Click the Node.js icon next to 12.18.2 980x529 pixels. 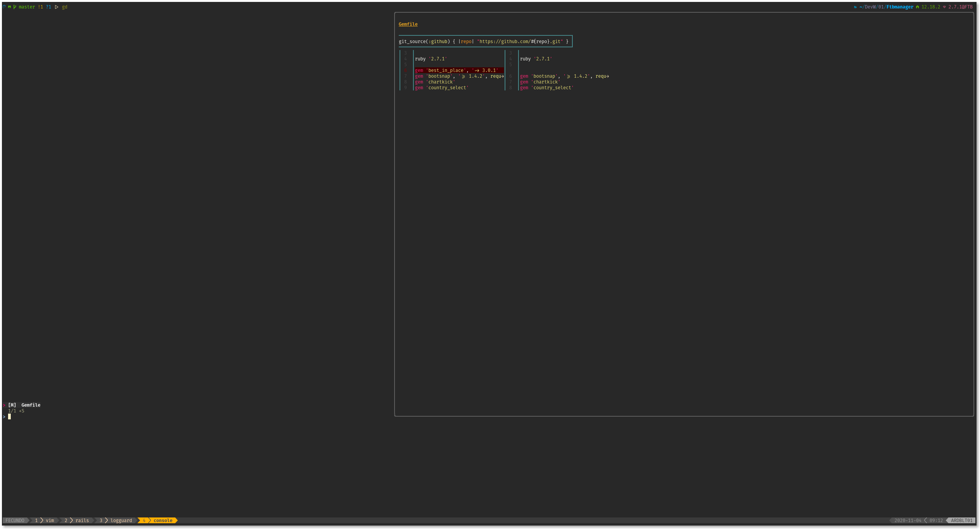pyautogui.click(x=918, y=7)
